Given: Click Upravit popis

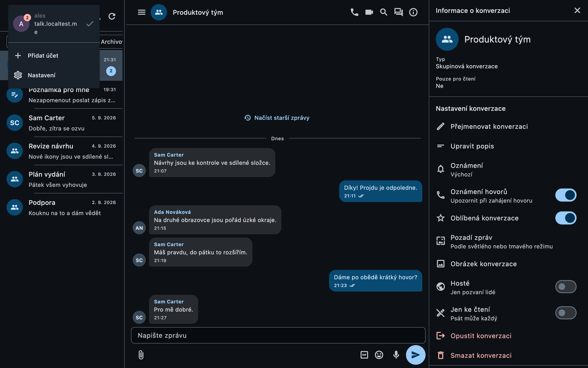Looking at the screenshot, I should coord(508,146).
